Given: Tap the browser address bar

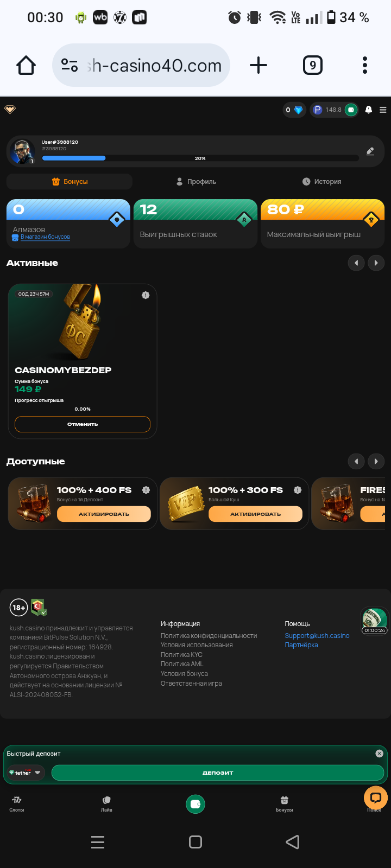Looking at the screenshot, I should [x=141, y=65].
